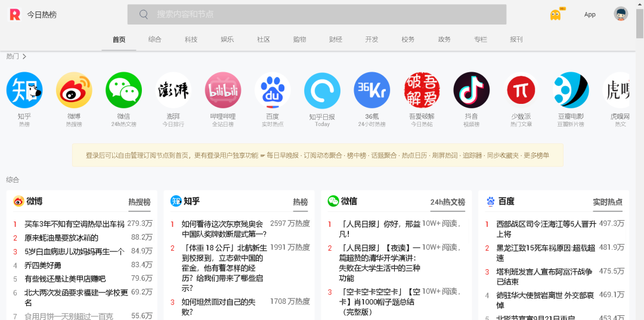
Task: Open the 虎嗅网 hot articles icon
Action: pyautogui.click(x=616, y=90)
